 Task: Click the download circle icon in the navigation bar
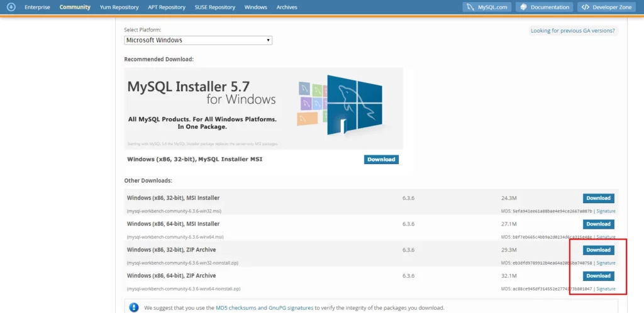(11, 7)
